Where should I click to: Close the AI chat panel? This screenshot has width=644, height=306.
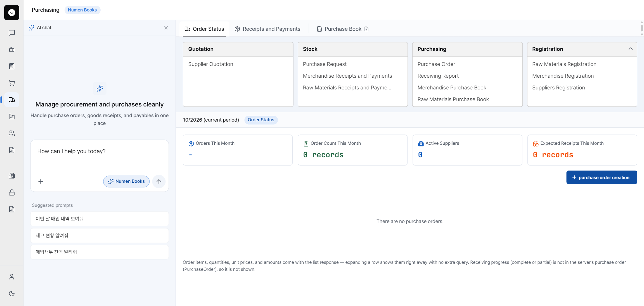(166, 28)
